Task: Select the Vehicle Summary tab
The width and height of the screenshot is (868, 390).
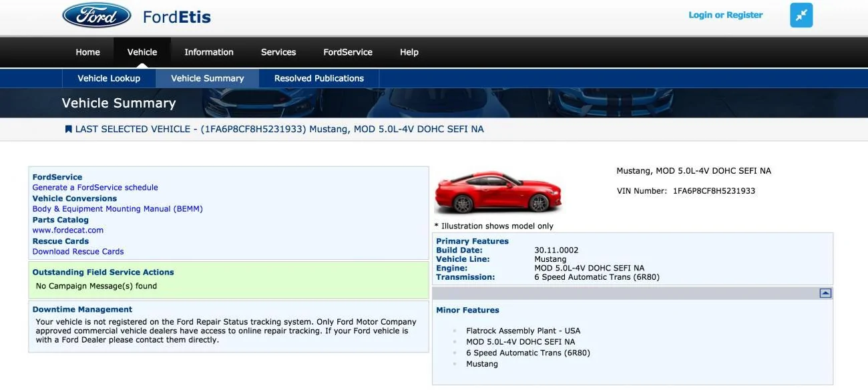Action: 208,78
